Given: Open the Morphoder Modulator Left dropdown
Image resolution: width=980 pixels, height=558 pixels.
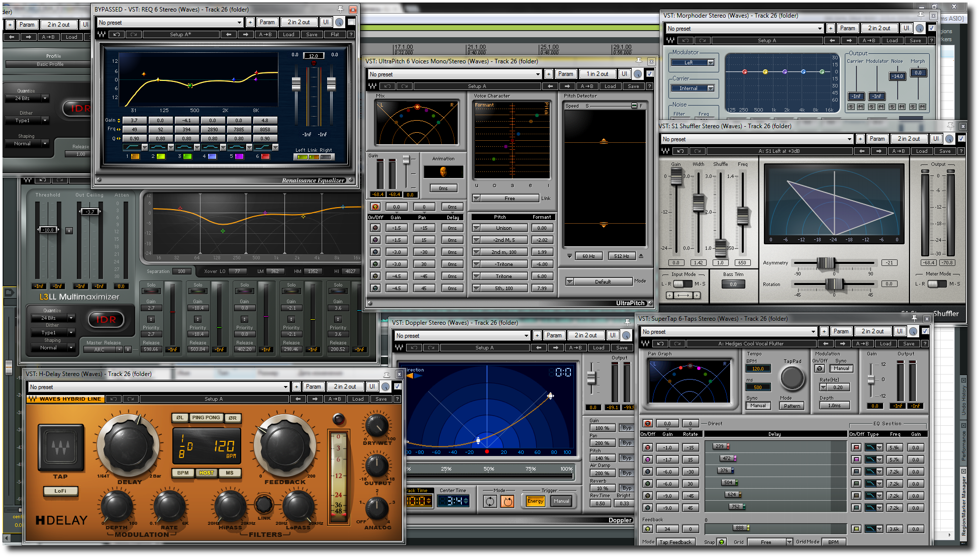Looking at the screenshot, I should tap(693, 63).
